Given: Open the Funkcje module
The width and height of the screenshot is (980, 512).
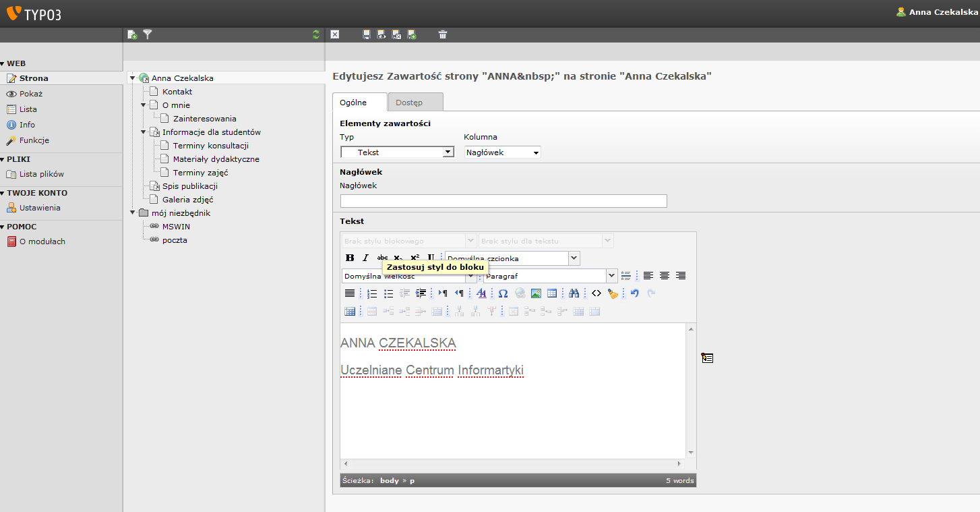Looking at the screenshot, I should coord(34,140).
